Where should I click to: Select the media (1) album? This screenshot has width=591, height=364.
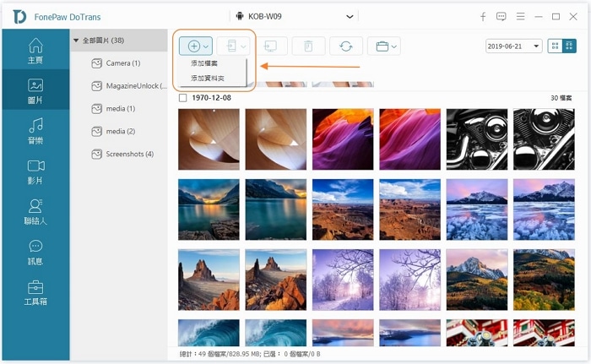tap(119, 109)
